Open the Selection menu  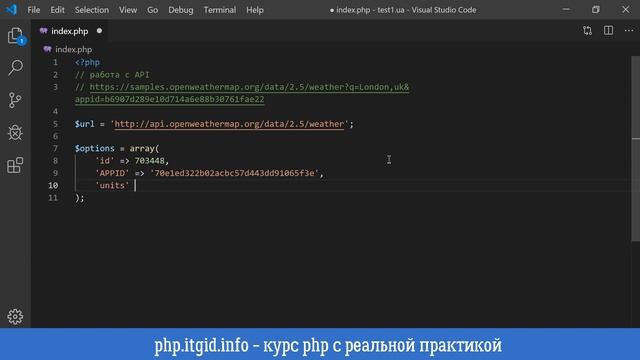pyautogui.click(x=91, y=10)
